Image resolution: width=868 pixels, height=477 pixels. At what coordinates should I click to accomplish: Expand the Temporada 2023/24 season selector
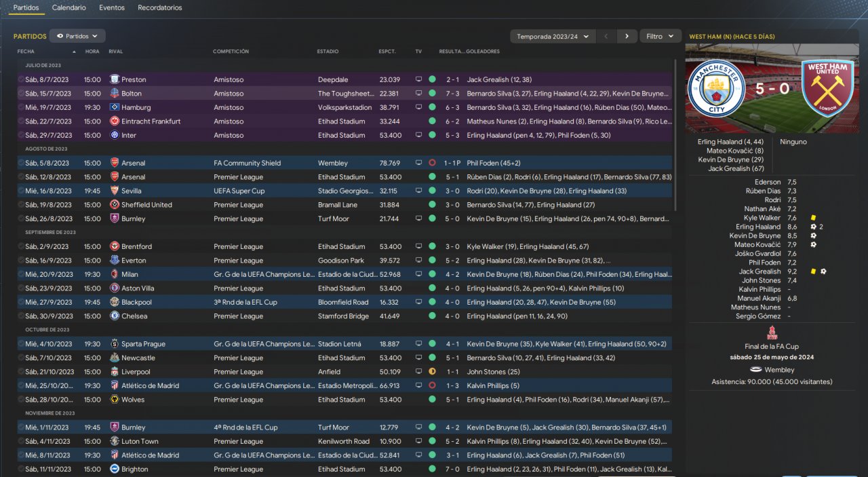coord(553,36)
